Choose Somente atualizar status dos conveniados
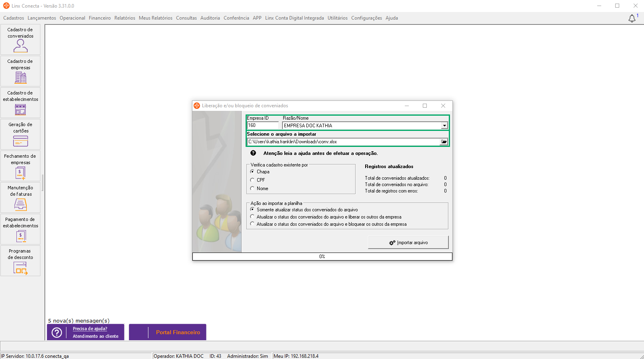This screenshot has width=644, height=359. coord(252,209)
